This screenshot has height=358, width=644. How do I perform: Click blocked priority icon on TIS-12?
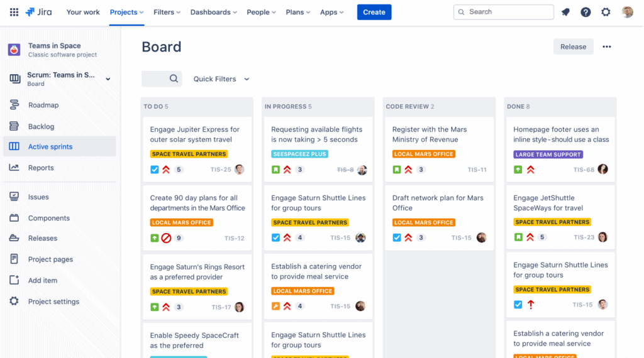166,238
